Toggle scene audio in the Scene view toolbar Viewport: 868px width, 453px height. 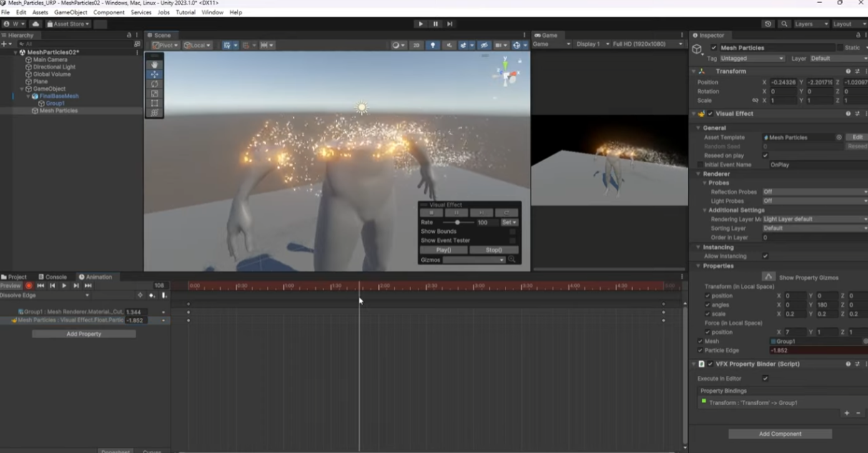tap(449, 45)
